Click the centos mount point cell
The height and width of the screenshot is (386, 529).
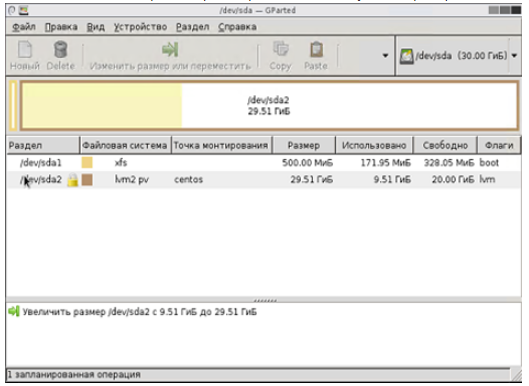[x=189, y=180]
